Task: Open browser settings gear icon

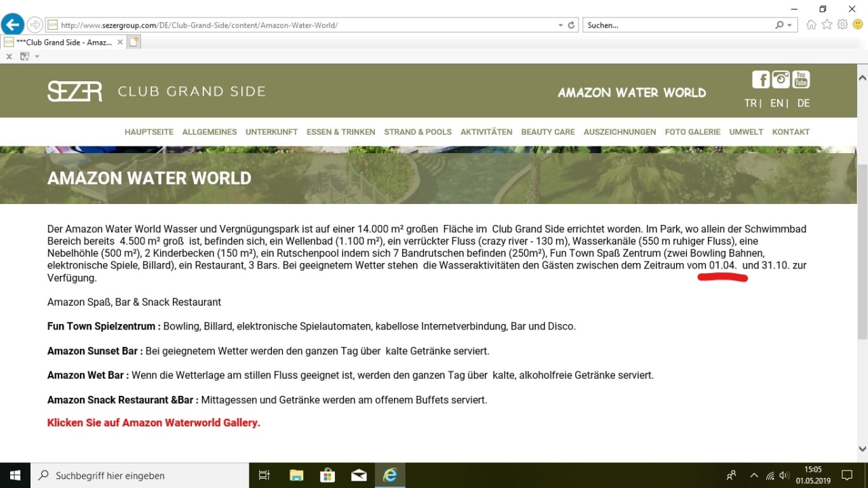Action: click(842, 25)
